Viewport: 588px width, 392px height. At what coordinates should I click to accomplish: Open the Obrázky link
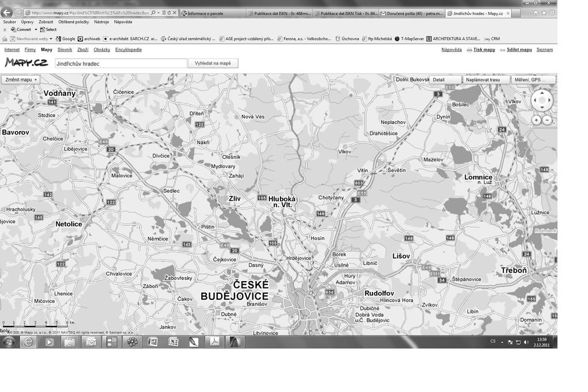click(102, 49)
